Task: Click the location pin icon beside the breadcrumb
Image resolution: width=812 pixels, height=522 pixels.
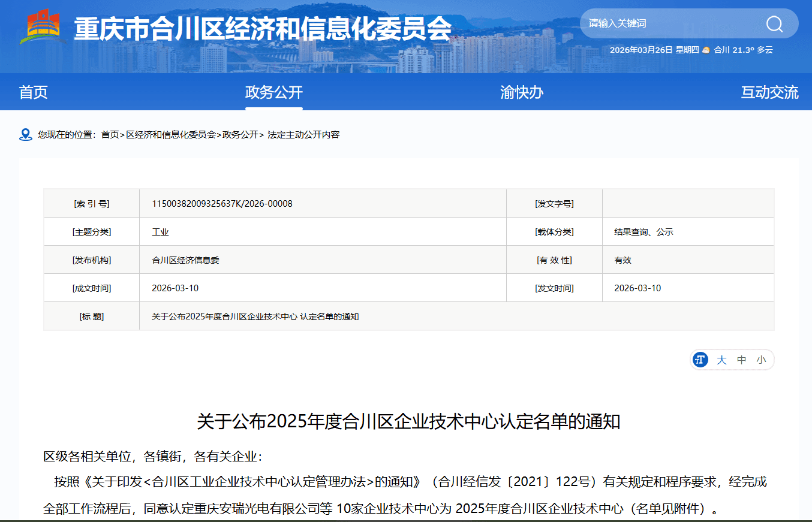Action: click(25, 134)
